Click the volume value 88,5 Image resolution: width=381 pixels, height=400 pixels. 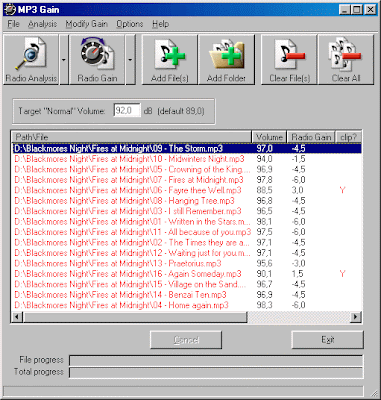click(x=264, y=190)
